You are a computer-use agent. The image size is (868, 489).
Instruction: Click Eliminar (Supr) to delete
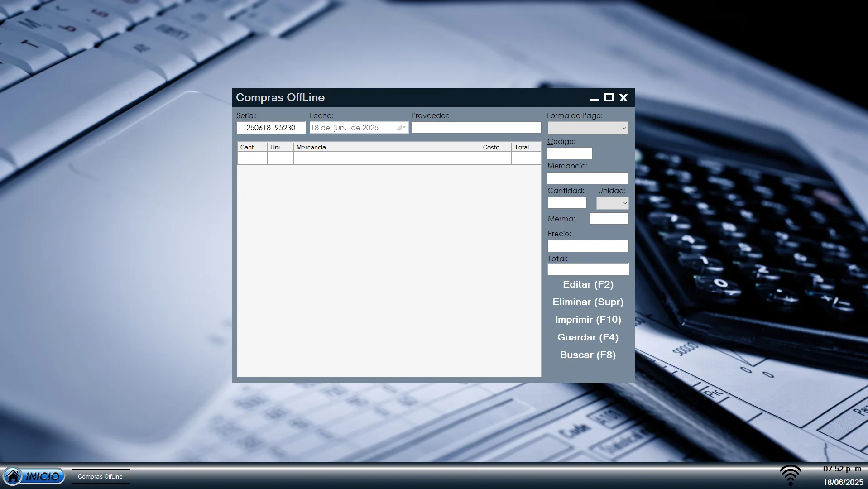click(x=587, y=302)
